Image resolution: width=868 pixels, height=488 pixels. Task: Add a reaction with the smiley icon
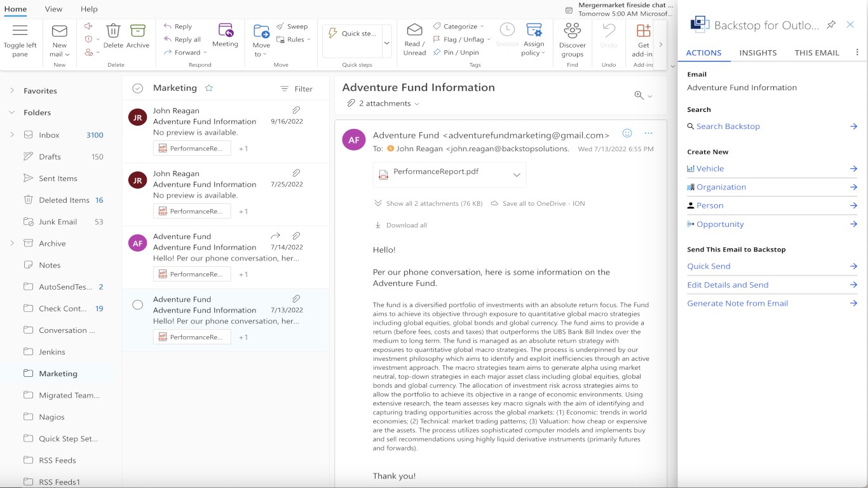(627, 133)
